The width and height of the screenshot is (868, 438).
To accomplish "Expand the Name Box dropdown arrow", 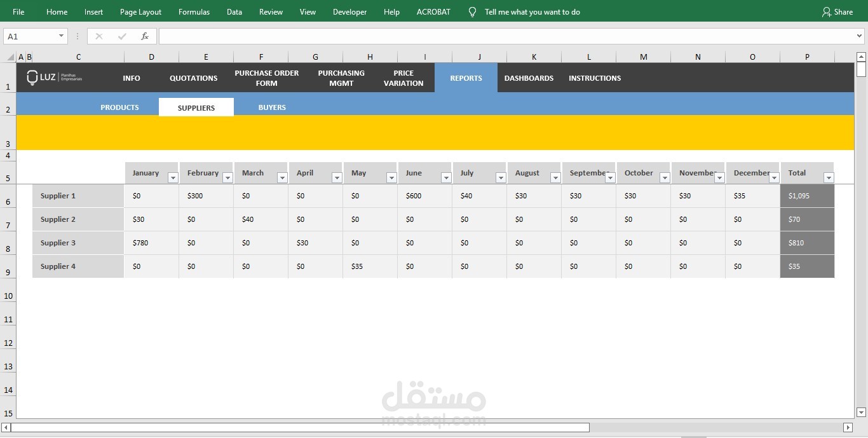I will point(61,36).
